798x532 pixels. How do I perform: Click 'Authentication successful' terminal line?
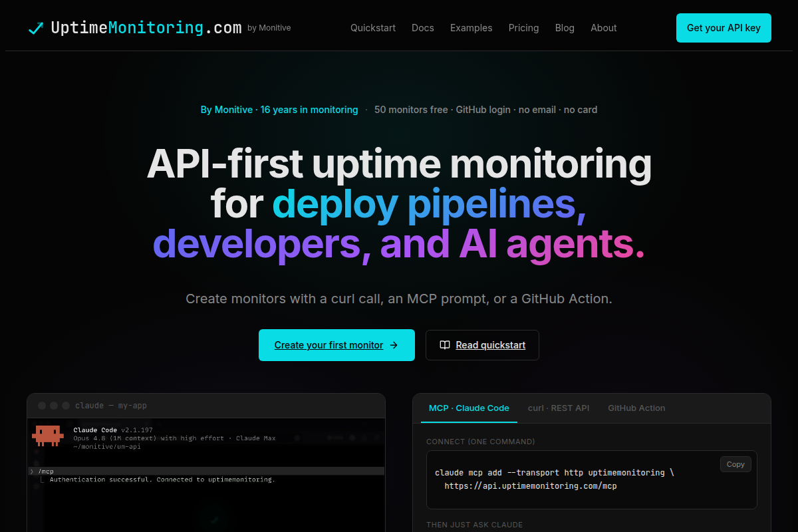tap(162, 479)
